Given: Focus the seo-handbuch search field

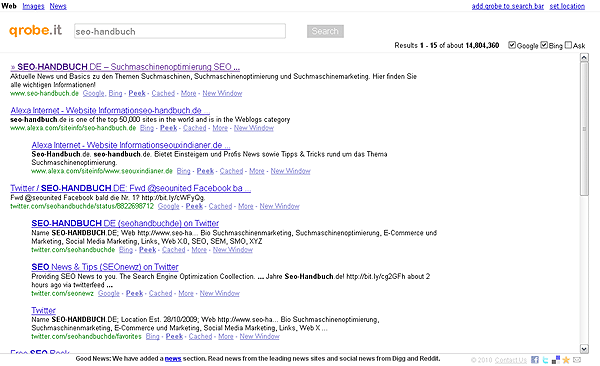Looking at the screenshot, I should pyautogui.click(x=180, y=31).
